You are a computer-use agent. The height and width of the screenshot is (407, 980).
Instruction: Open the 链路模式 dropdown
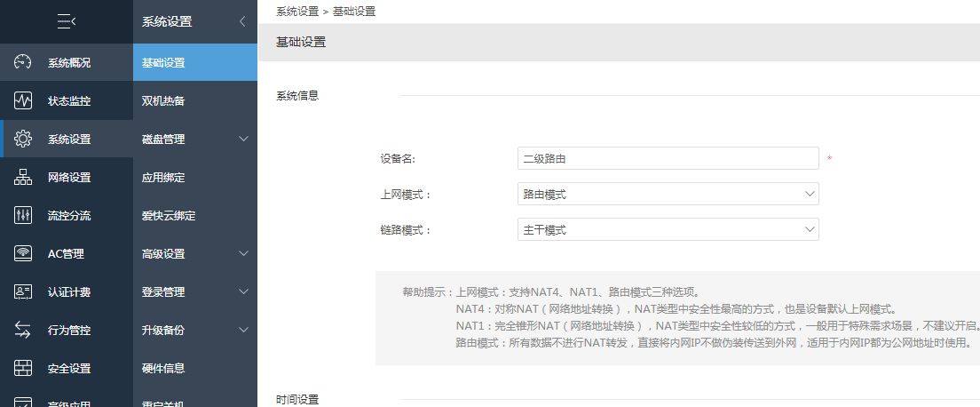pos(668,229)
